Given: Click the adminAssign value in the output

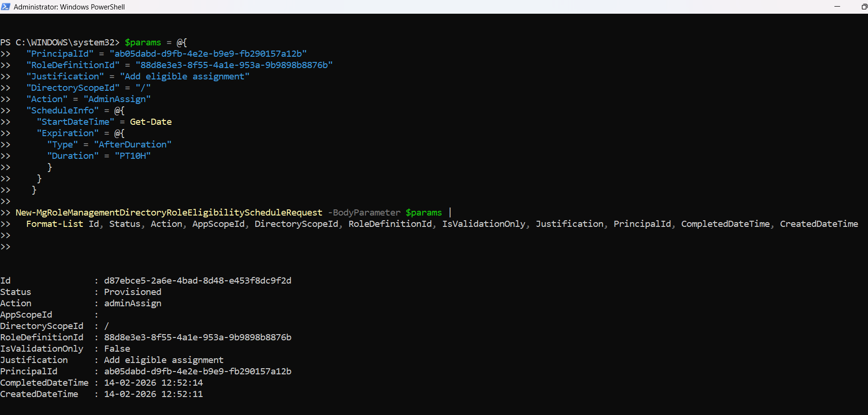Looking at the screenshot, I should click(x=132, y=303).
